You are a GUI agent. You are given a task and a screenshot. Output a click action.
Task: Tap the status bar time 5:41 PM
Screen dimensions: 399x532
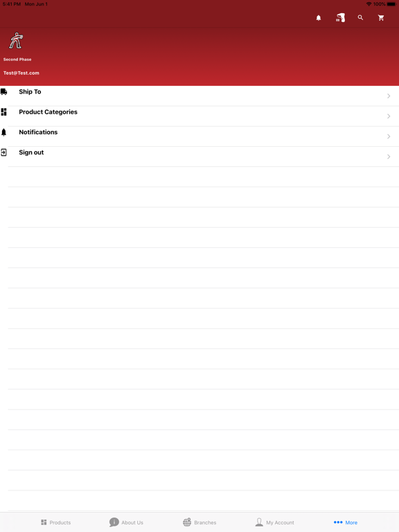pos(12,4)
